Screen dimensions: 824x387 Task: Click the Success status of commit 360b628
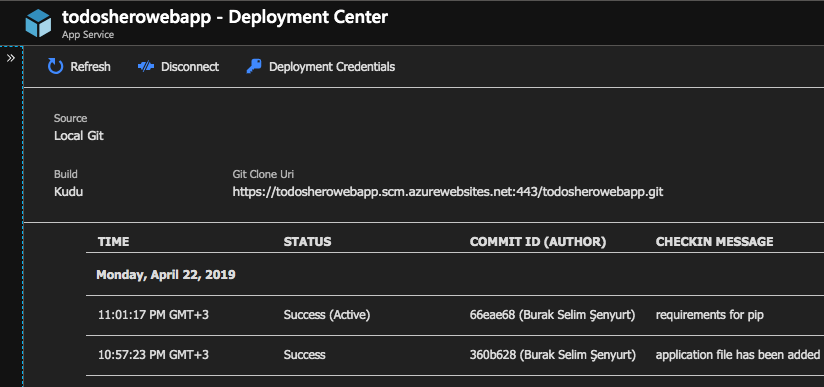coord(304,355)
